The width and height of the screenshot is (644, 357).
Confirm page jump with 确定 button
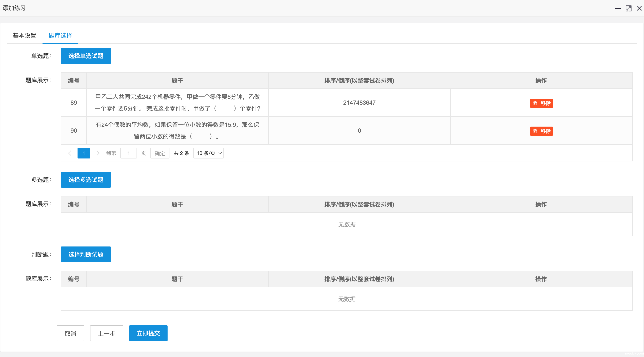(160, 153)
